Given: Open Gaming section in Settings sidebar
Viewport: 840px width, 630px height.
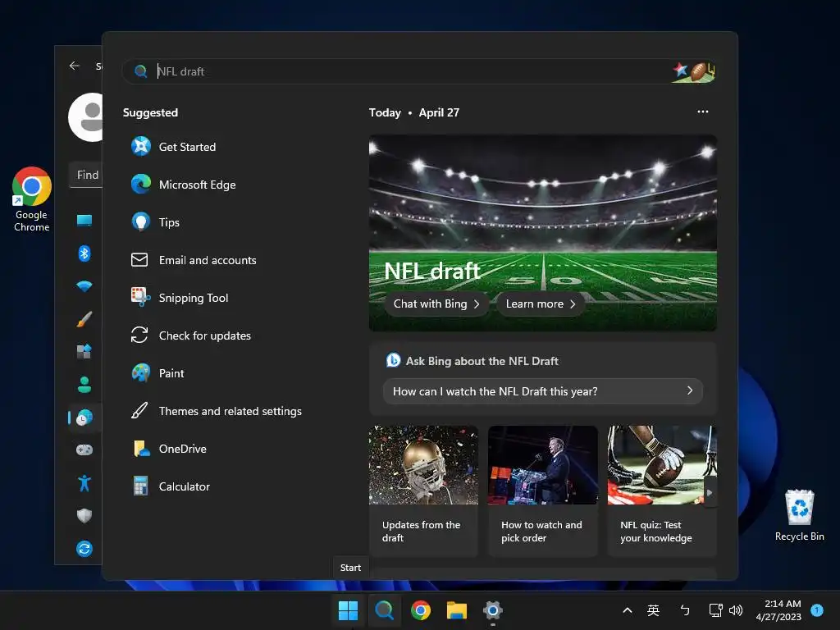Looking at the screenshot, I should [84, 450].
